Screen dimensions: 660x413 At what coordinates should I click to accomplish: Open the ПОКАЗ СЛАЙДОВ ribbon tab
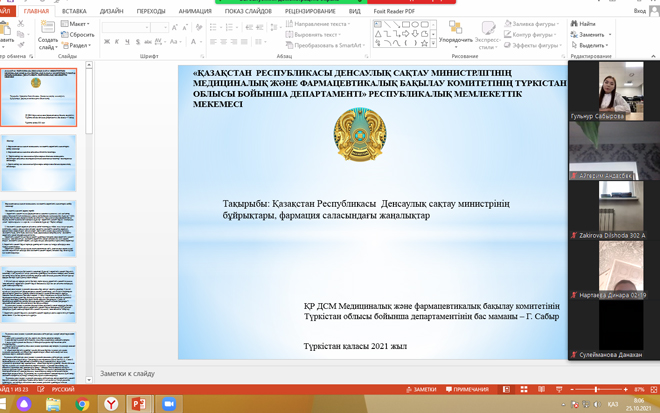pos(248,11)
